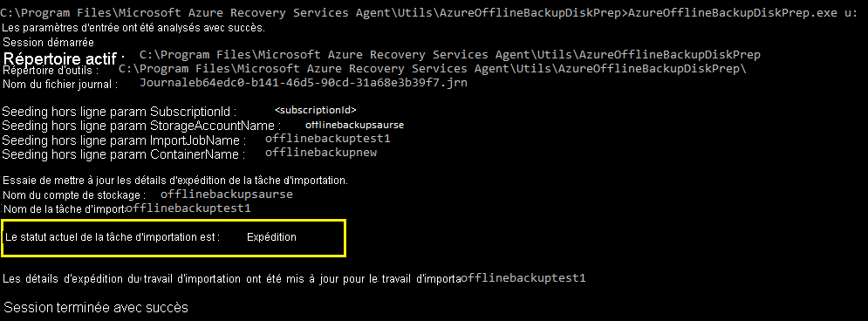868x321 pixels.
Task: Click the journal file name ending .jrn
Action: [x=304, y=83]
